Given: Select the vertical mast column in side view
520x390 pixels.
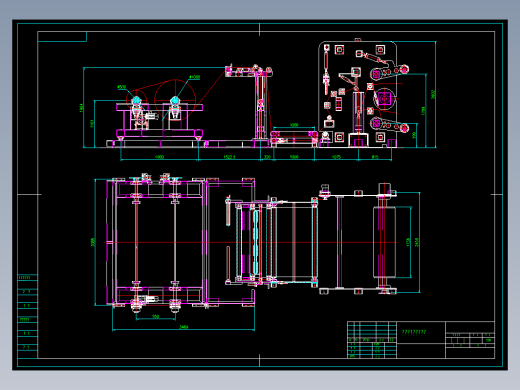Looking at the screenshot, I should click(x=260, y=105).
